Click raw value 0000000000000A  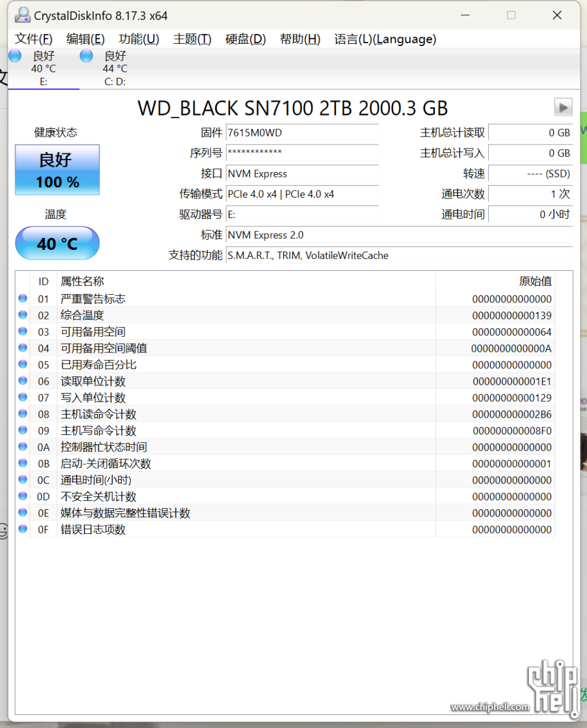pos(512,348)
